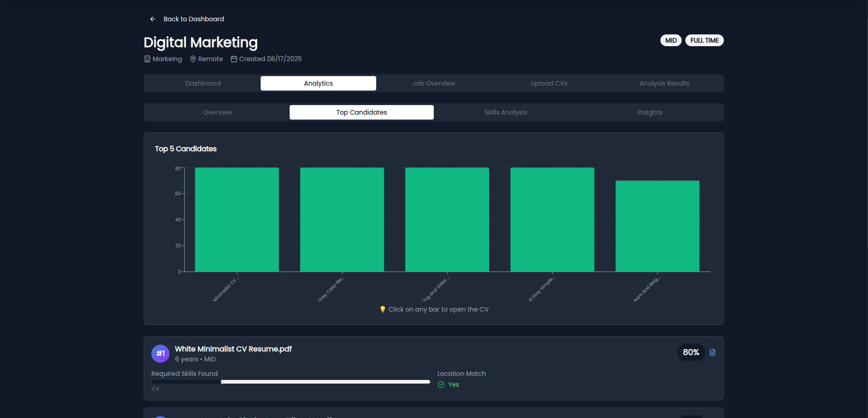Click the calendar icon beside Created date
Image resolution: width=868 pixels, height=418 pixels.
[x=234, y=59]
